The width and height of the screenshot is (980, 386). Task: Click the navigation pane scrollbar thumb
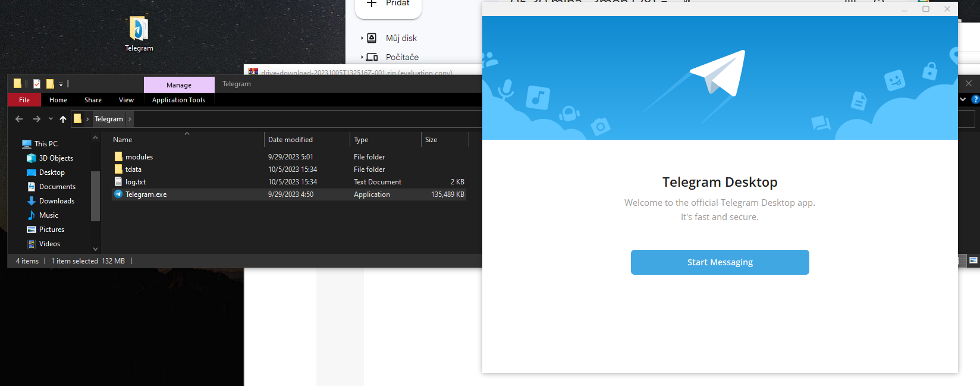click(x=95, y=196)
